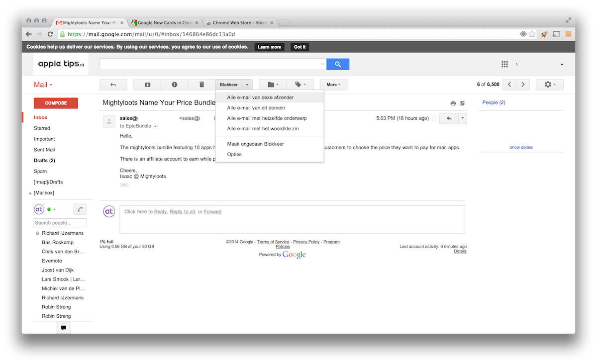Archive the open email
This screenshot has width=597, height=364.
click(147, 85)
